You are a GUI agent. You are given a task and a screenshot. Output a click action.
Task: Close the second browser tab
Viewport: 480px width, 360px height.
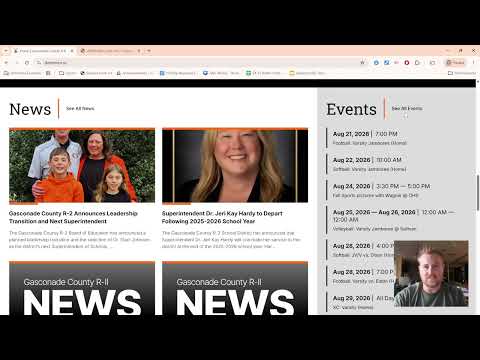click(x=139, y=51)
